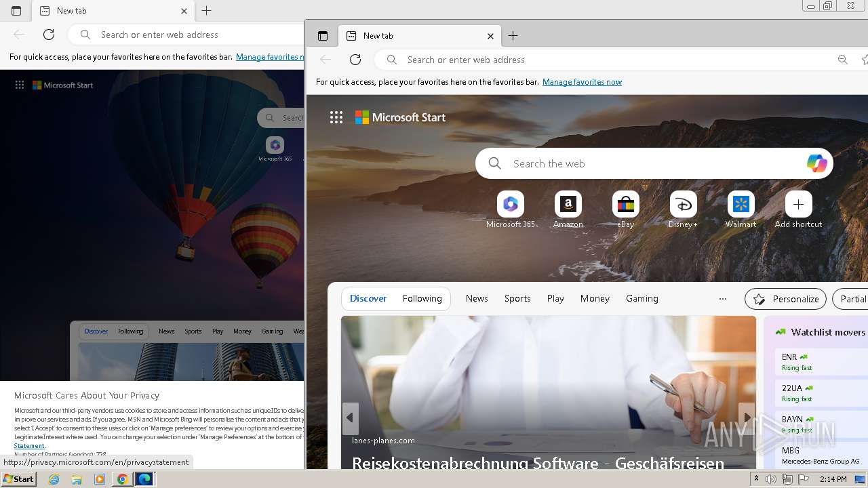Open the volume control in system tray
This screenshot has height=488, width=868.
tap(771, 479)
